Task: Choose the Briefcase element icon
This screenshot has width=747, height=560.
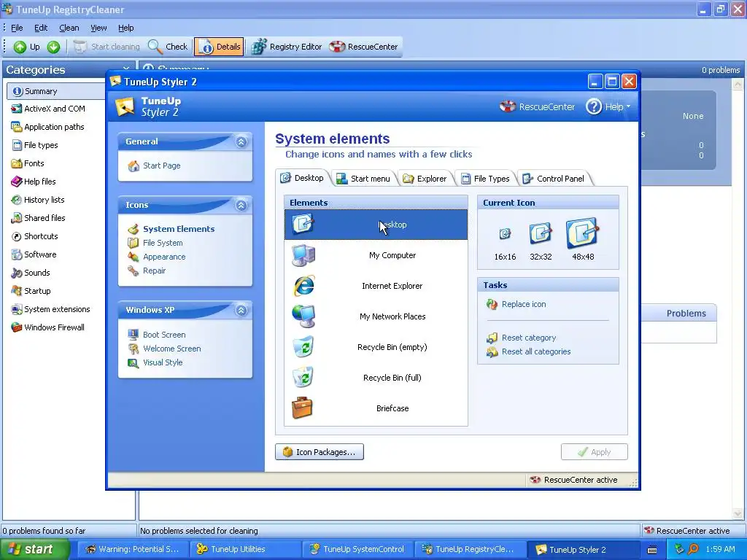Action: tap(302, 408)
